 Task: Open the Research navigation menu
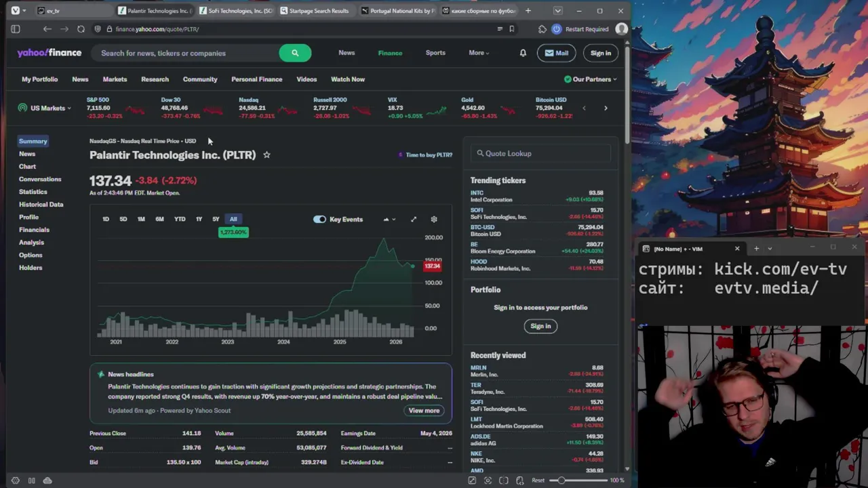coord(155,79)
